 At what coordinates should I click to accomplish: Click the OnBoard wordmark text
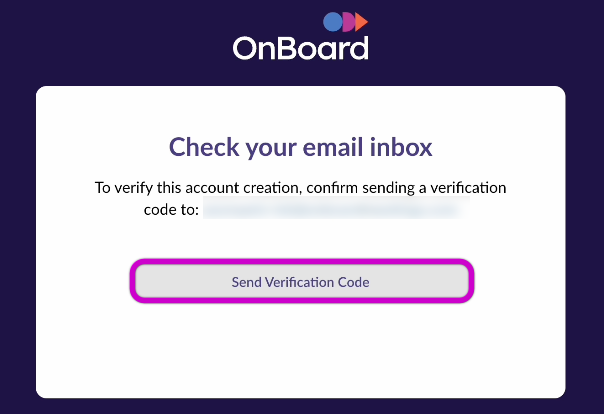coord(301,48)
